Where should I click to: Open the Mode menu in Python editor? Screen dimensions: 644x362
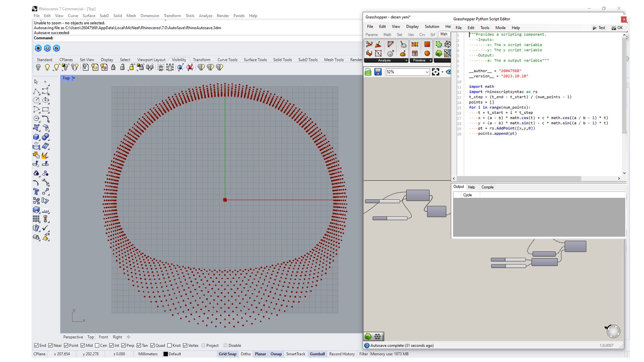(500, 28)
